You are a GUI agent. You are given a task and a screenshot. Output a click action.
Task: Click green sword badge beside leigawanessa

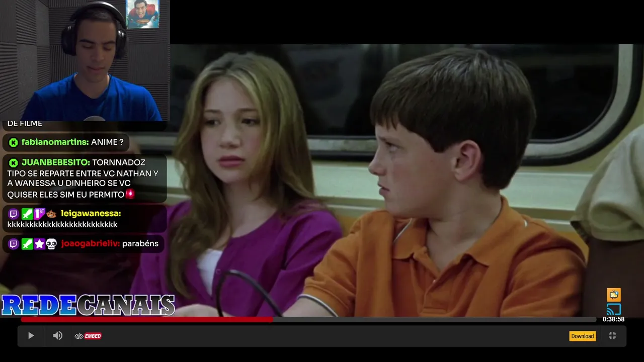(27, 214)
